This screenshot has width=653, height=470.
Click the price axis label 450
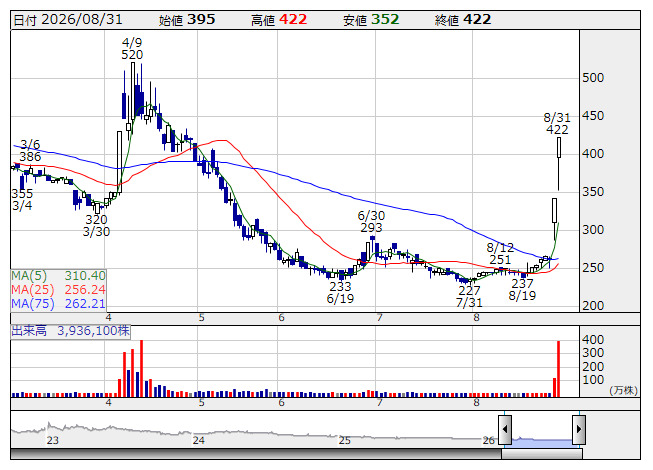(x=593, y=116)
